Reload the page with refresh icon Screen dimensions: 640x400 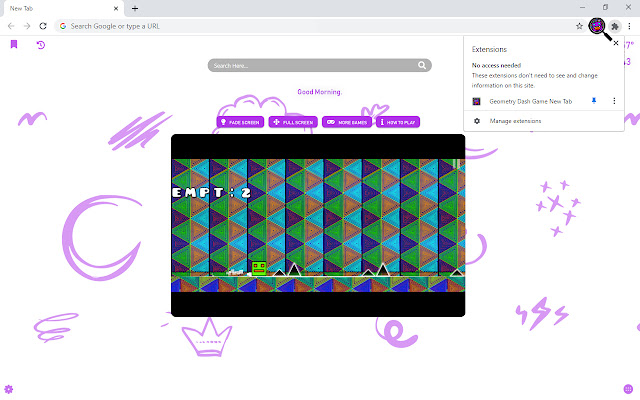pyautogui.click(x=43, y=26)
